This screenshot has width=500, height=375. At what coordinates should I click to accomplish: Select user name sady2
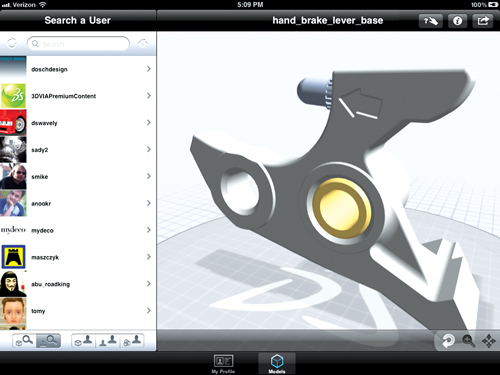(x=40, y=150)
